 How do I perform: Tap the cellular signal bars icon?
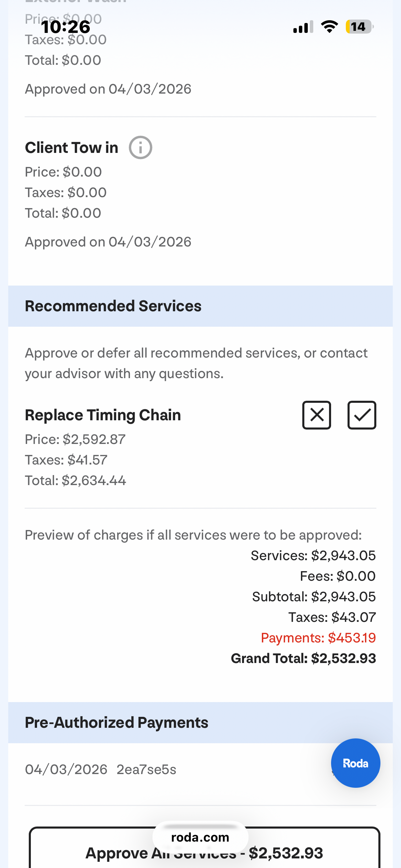pyautogui.click(x=303, y=27)
